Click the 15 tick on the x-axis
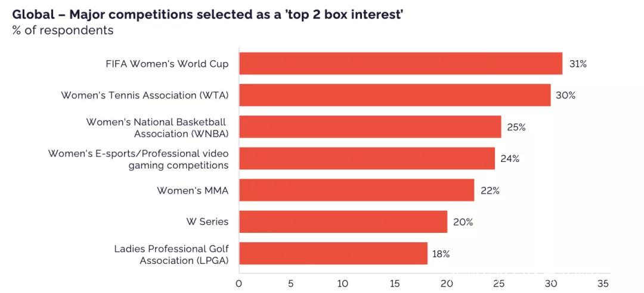644x293 pixels. tap(395, 283)
